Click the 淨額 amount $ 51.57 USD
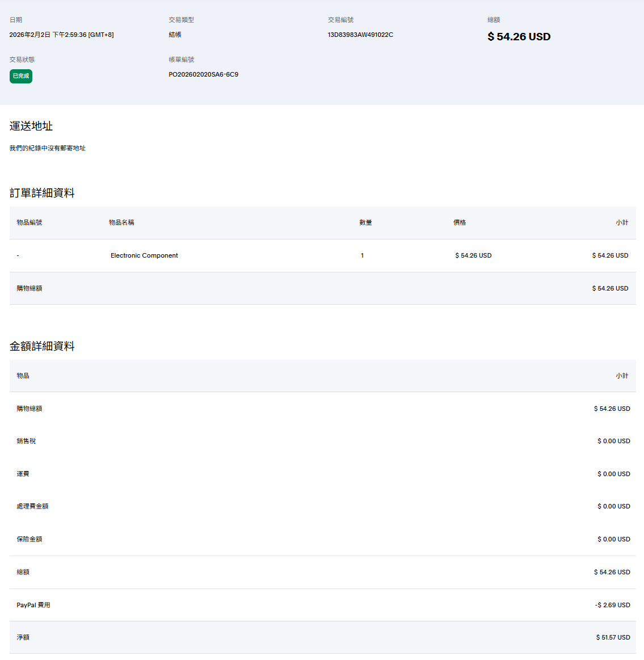644x660 pixels. click(613, 637)
